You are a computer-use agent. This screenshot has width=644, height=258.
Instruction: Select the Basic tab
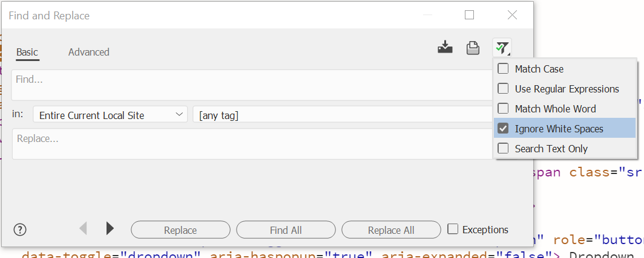coord(27,52)
